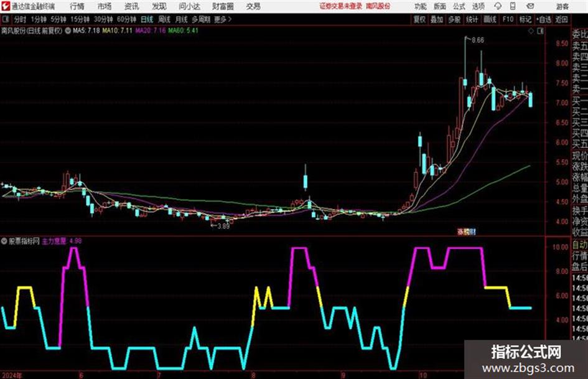Image resolution: width=588 pixels, height=379 pixels.
Task: Click the 换手 row in quote panel
Action: (x=580, y=210)
